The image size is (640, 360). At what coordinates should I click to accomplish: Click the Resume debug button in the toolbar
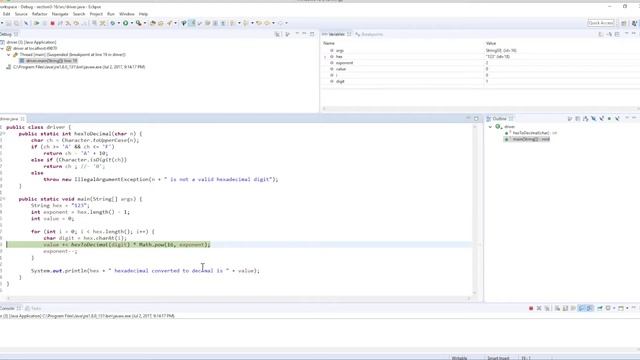(x=37, y=23)
